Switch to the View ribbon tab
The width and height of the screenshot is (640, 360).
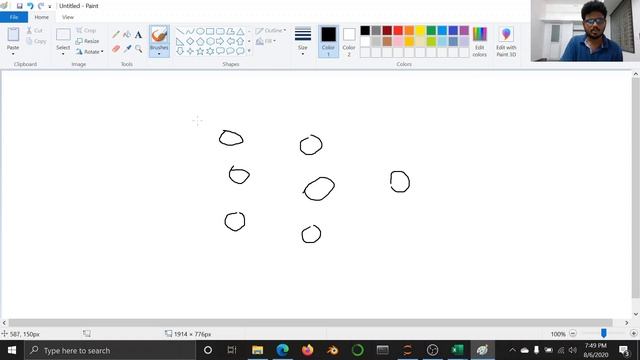click(68, 17)
